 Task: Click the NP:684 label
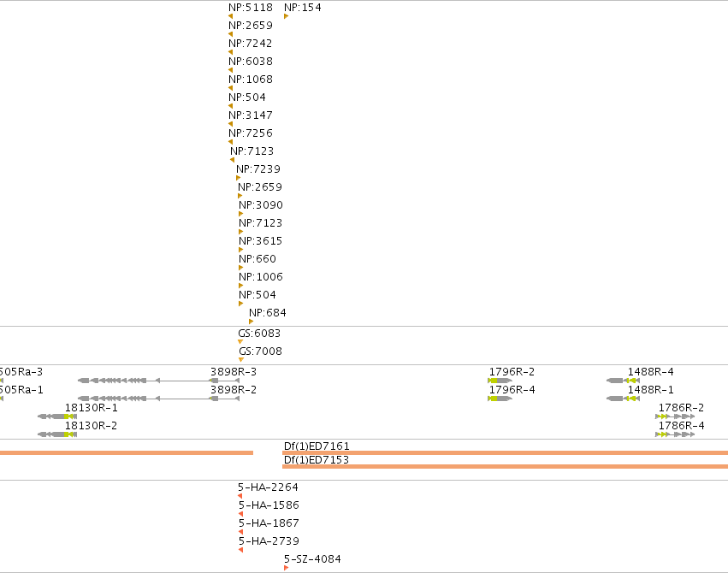coord(268,313)
